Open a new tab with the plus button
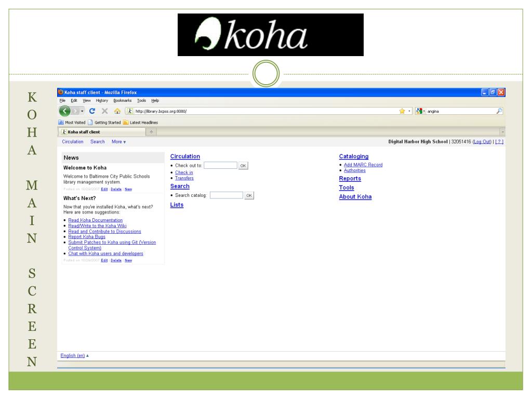Screen dimensions: 532x399 [151, 132]
